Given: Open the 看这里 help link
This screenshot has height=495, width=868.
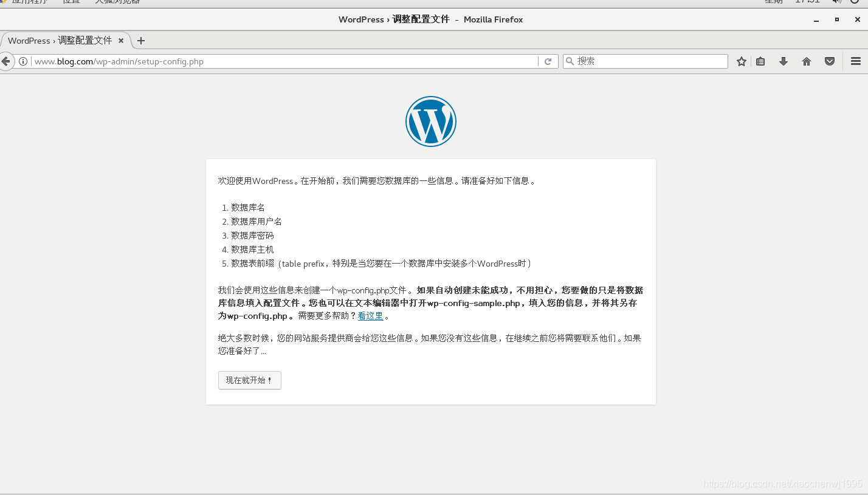Looking at the screenshot, I should click(x=371, y=316).
